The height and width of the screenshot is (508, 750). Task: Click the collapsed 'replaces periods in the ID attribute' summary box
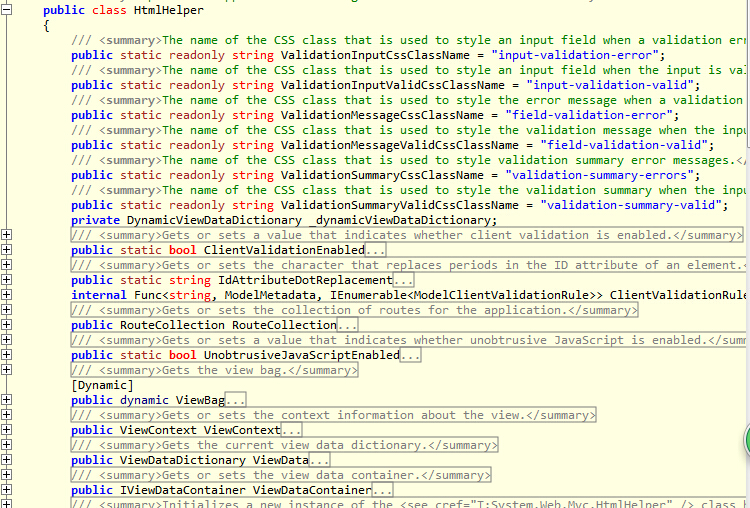pyautogui.click(x=408, y=265)
